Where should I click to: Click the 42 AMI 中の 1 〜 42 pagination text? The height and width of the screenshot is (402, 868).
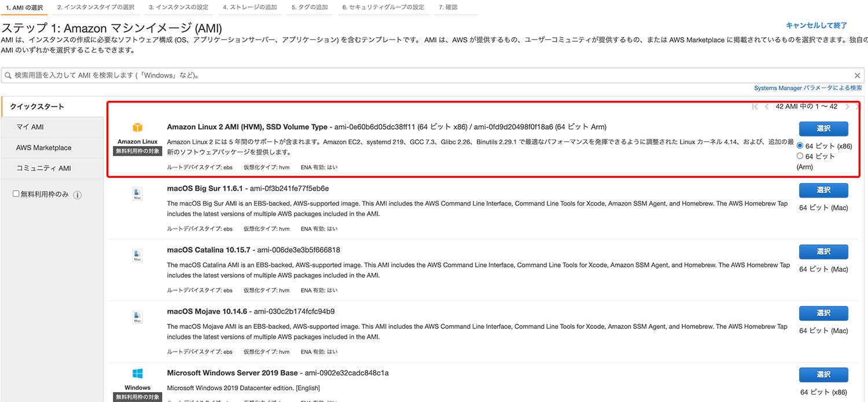tap(807, 107)
